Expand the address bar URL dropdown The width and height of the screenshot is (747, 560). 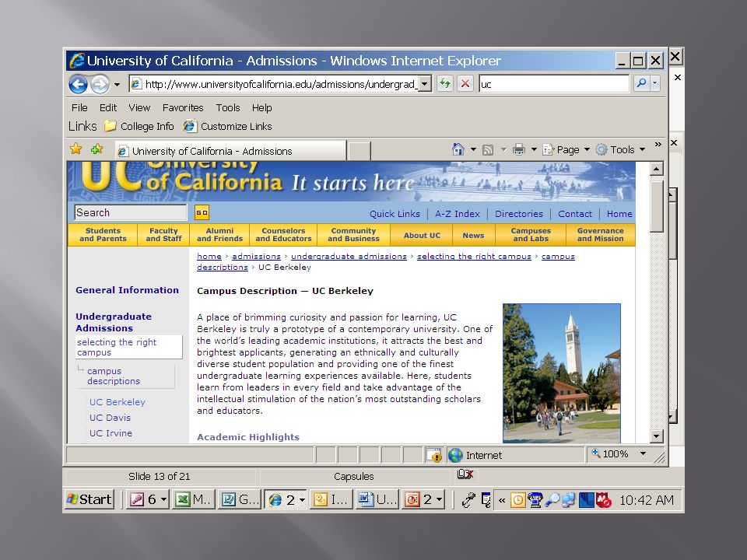[425, 84]
